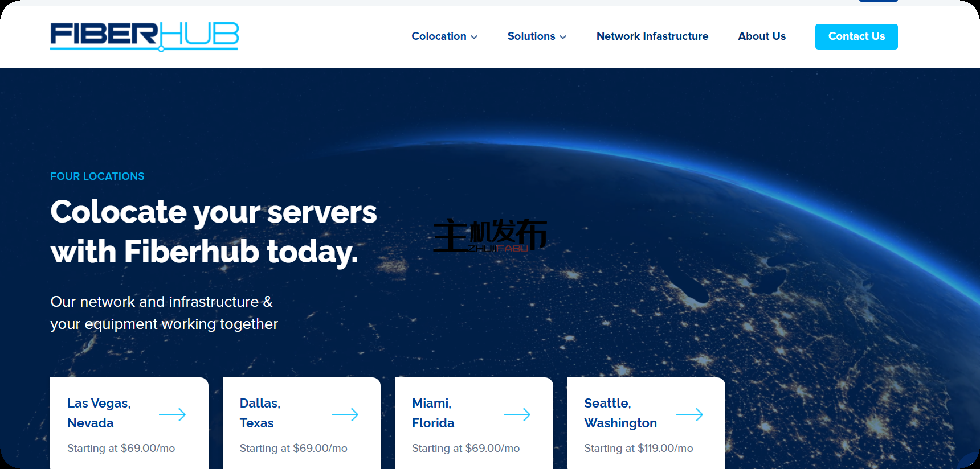Click the $119.00/mo starting price text

(x=638, y=449)
